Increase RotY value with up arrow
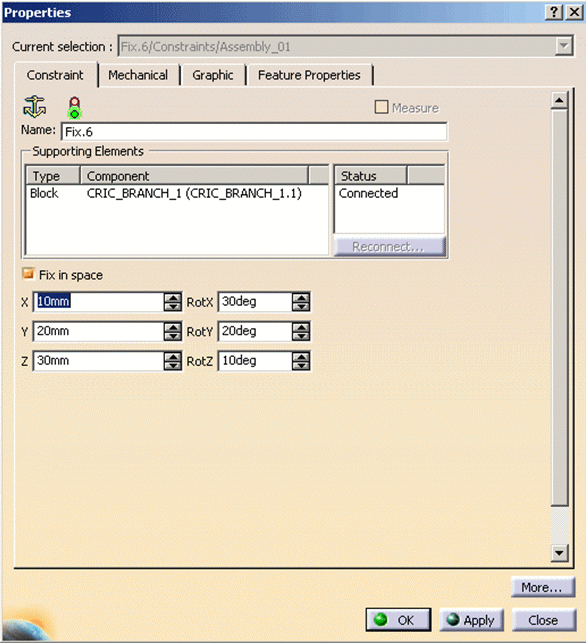Image resolution: width=586 pixels, height=644 pixels. (x=301, y=327)
